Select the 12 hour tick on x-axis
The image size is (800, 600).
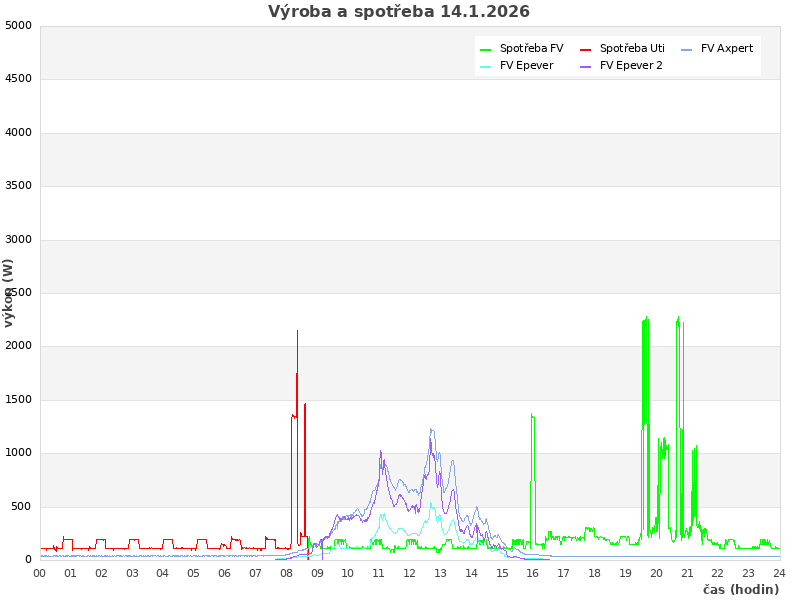point(410,573)
